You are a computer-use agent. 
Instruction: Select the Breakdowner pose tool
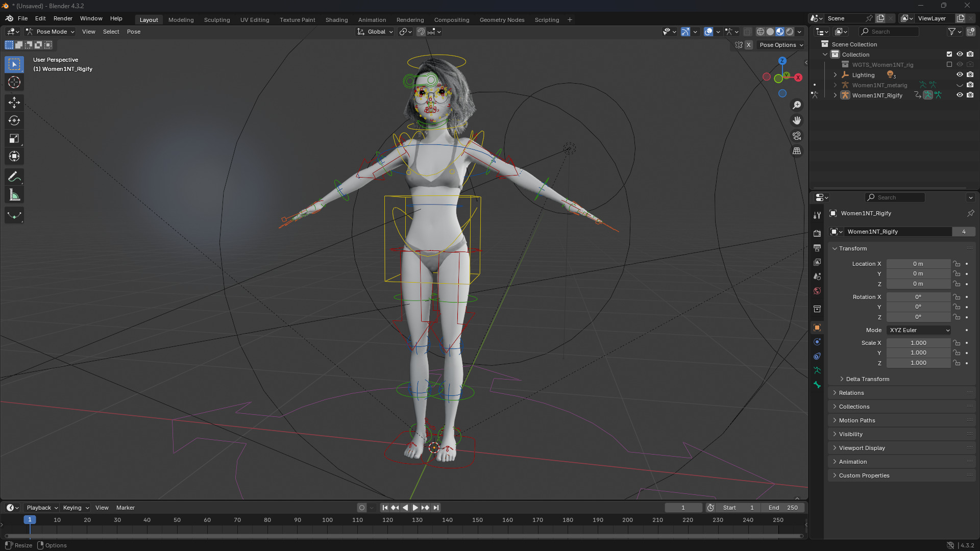(14, 215)
